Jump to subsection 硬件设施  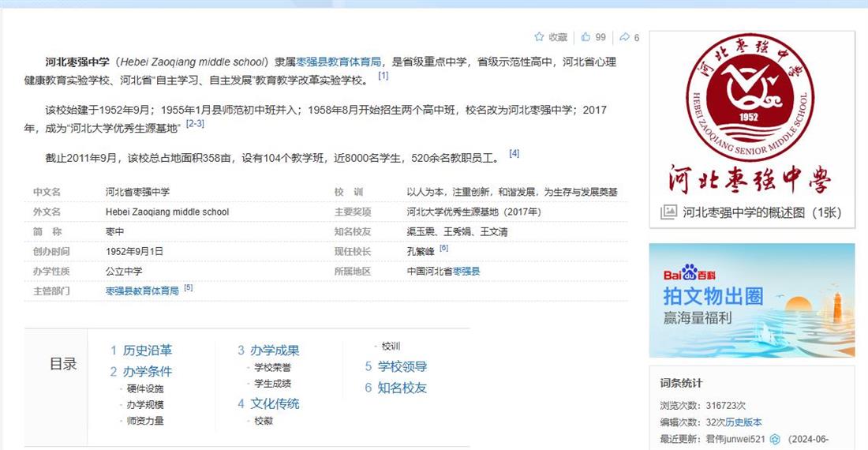tap(145, 388)
